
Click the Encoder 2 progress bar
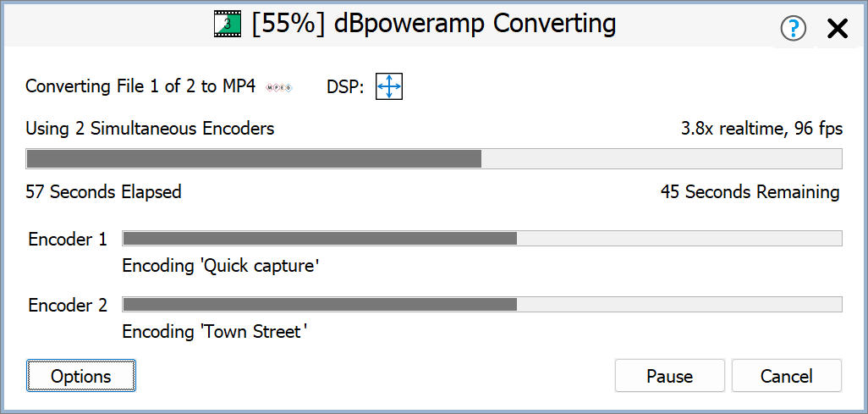[482, 304]
